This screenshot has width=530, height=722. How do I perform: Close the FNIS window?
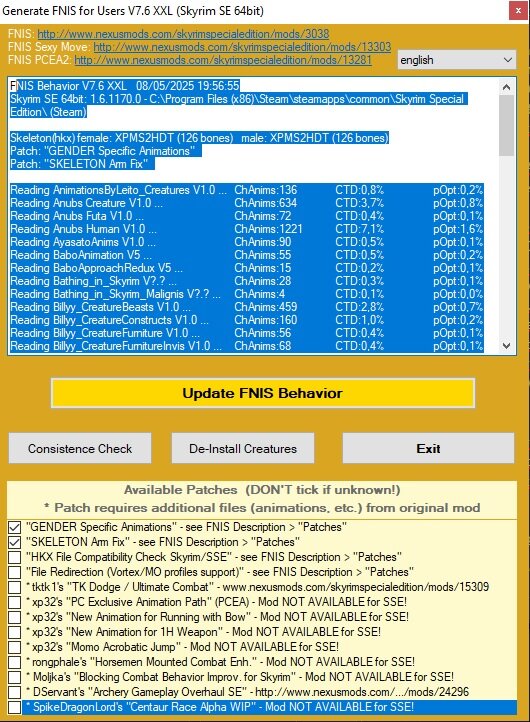[x=518, y=11]
